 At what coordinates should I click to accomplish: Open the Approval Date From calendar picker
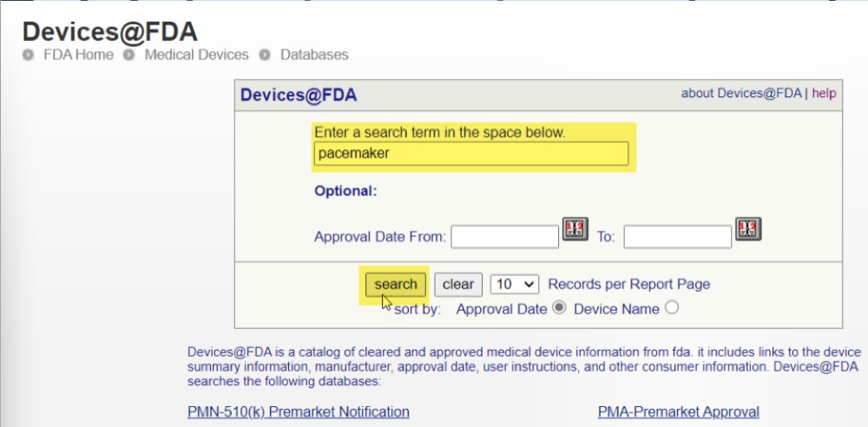pos(575,230)
